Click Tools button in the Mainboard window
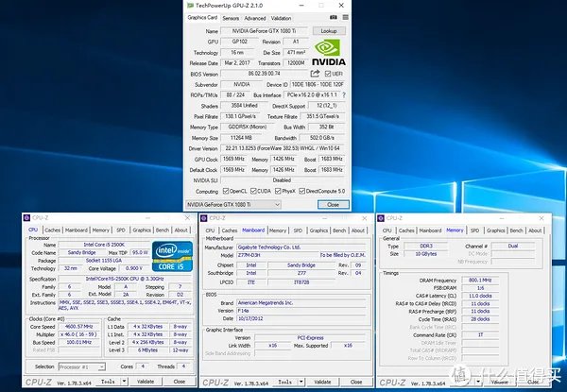The width and height of the screenshot is (567, 392). (x=285, y=382)
